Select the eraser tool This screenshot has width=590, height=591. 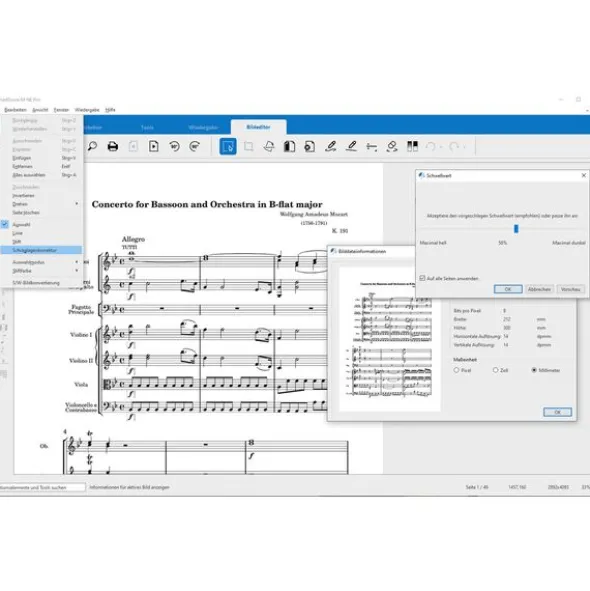tap(392, 146)
